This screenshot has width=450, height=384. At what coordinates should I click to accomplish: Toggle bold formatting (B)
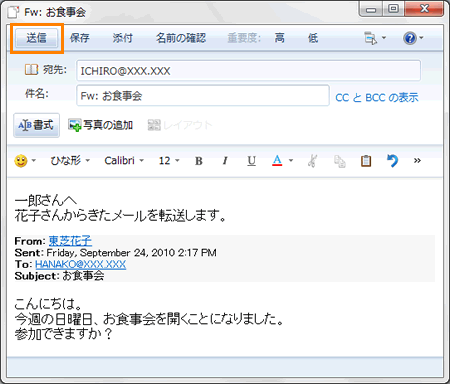click(x=199, y=161)
